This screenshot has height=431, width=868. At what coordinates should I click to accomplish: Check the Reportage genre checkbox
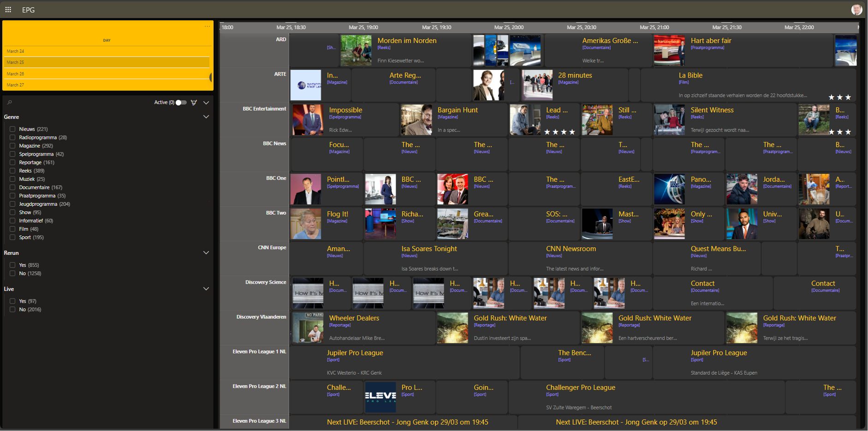[x=12, y=162]
